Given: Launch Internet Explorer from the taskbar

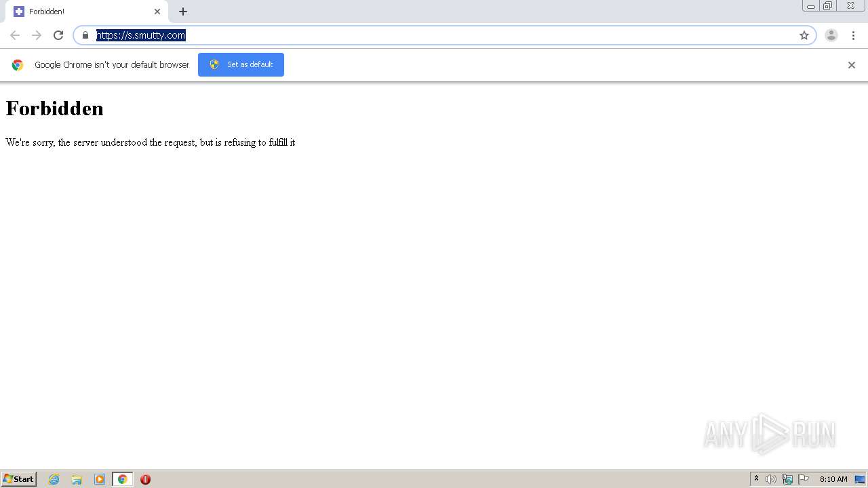Looking at the screenshot, I should (54, 479).
